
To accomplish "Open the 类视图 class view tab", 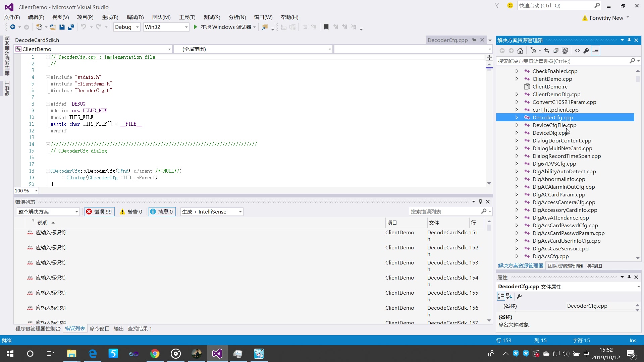I will point(594,266).
